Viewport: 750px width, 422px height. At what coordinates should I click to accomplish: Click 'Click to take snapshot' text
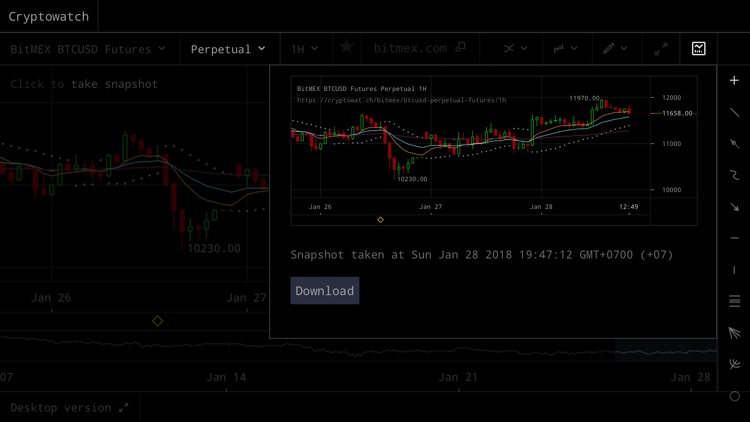(x=84, y=84)
